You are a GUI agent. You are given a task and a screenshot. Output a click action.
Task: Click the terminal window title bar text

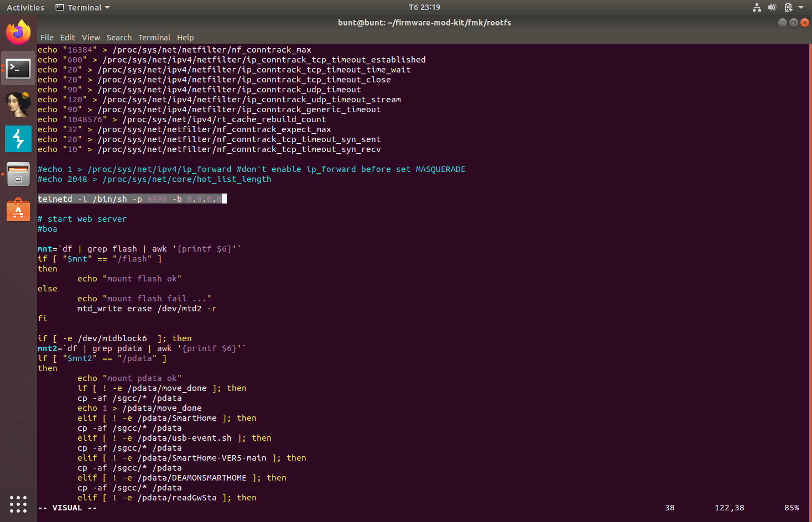pyautogui.click(x=424, y=23)
